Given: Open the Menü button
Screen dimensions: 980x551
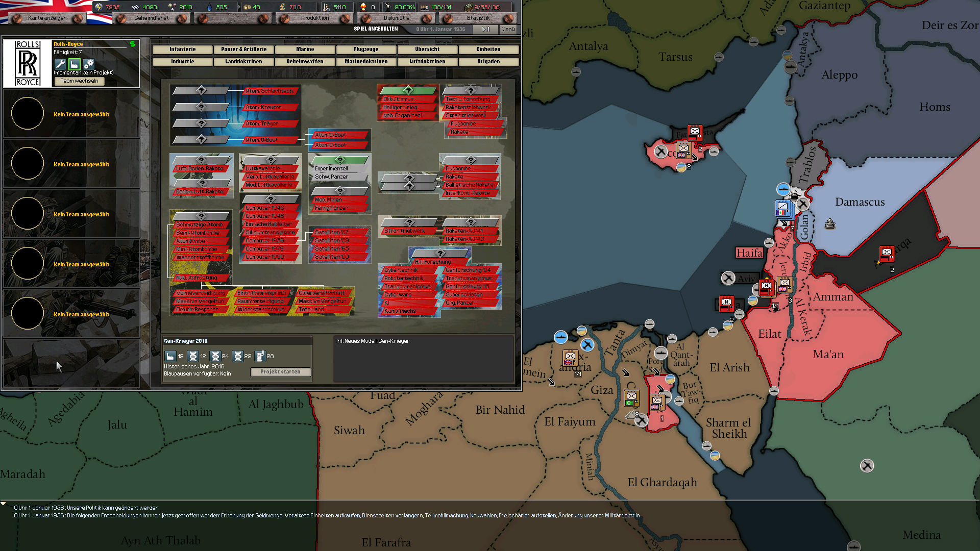Looking at the screenshot, I should click(508, 29).
